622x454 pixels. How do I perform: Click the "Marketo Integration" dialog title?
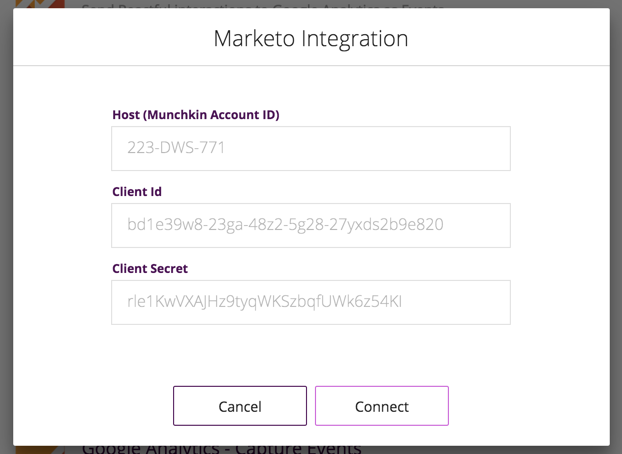310,39
